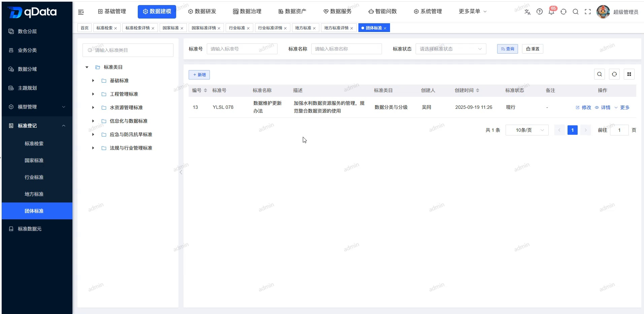Open the 首页 tab
This screenshot has height=314, width=644.
click(x=85, y=28)
